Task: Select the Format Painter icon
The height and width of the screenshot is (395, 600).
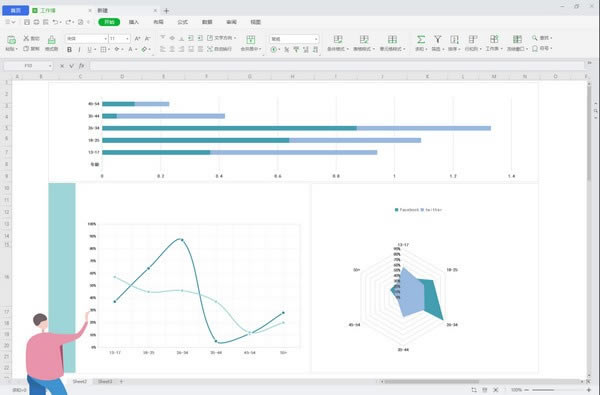Action: coord(51,40)
